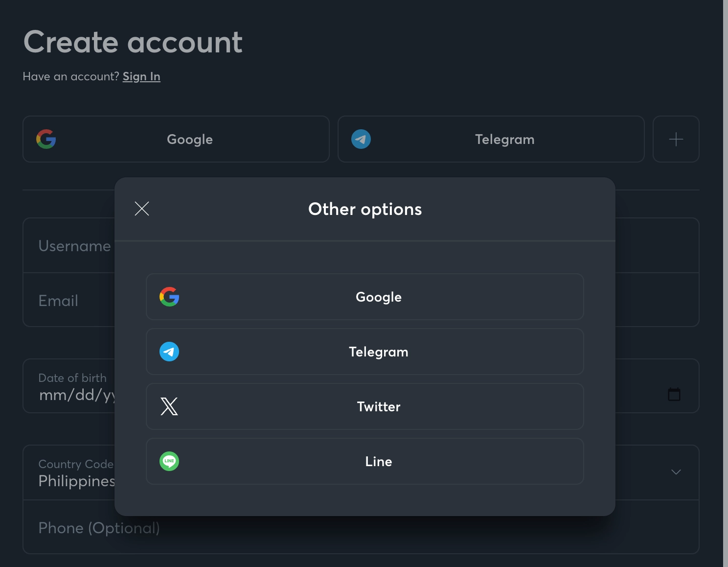This screenshot has width=728, height=567.
Task: Focus the Phone (Optional) input field
Action: point(361,527)
